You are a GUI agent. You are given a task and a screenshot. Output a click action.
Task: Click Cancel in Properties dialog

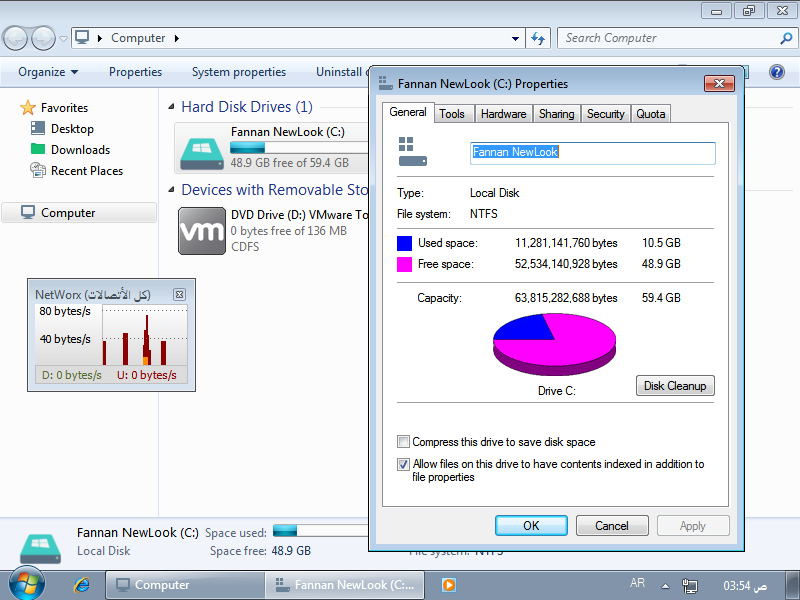(x=612, y=526)
